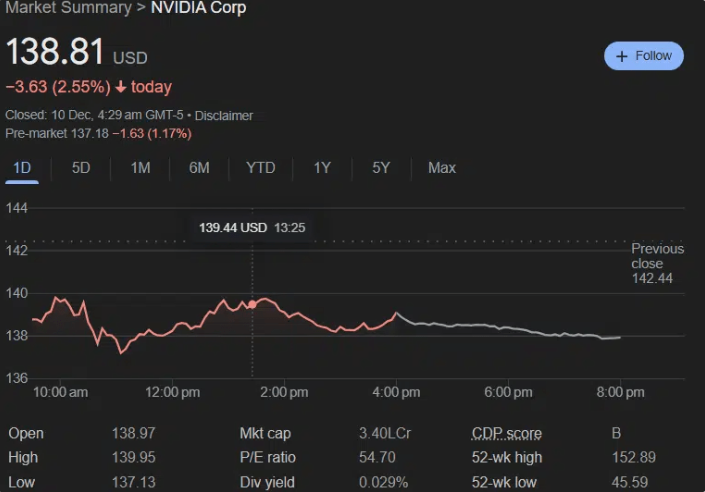This screenshot has height=492, width=705.
Task: Click the CDP score value B
Action: (x=616, y=433)
